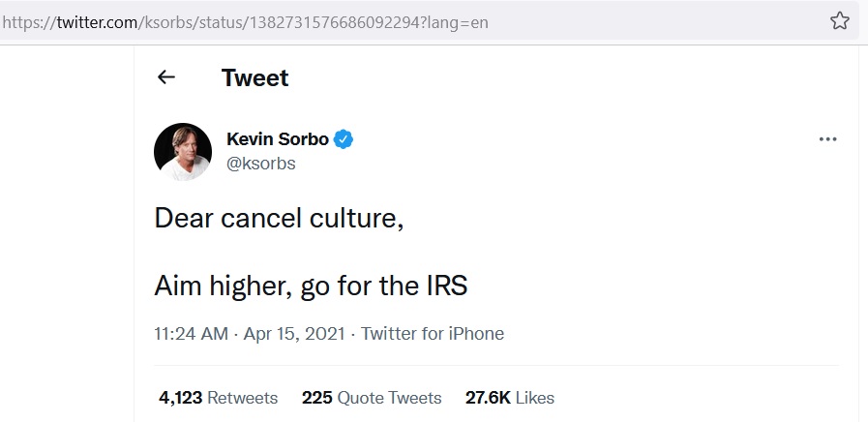Open the tweet's three-dot more menu

coord(827,139)
